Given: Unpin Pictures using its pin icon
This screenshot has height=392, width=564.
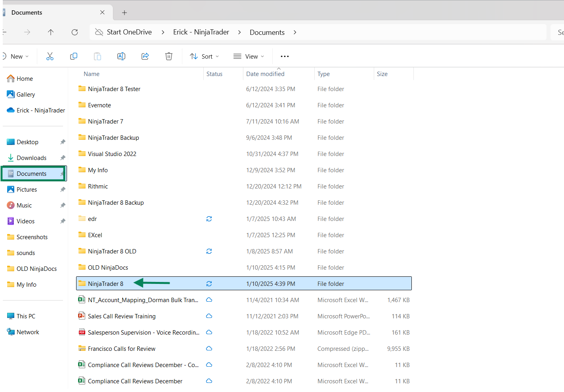Looking at the screenshot, I should tap(63, 189).
